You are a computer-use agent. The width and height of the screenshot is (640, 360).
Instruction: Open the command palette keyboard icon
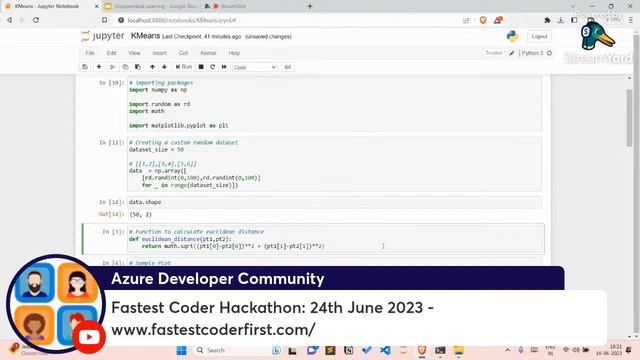[288, 67]
